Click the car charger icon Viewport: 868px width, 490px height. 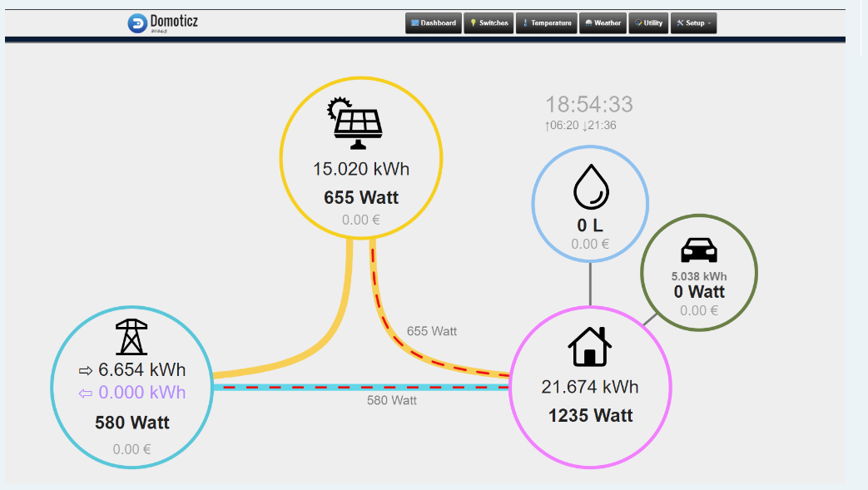[x=699, y=250]
